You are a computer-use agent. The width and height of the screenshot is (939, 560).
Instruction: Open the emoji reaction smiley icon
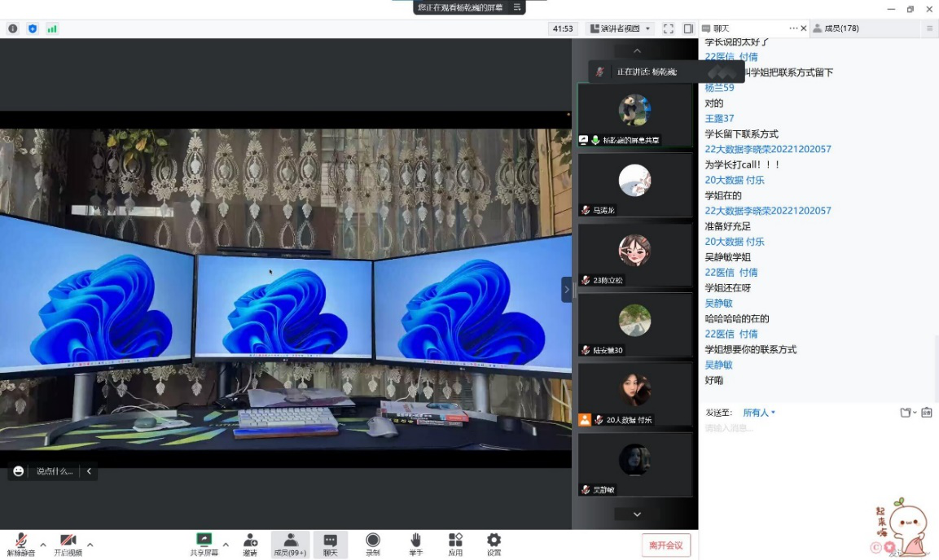pos(19,471)
